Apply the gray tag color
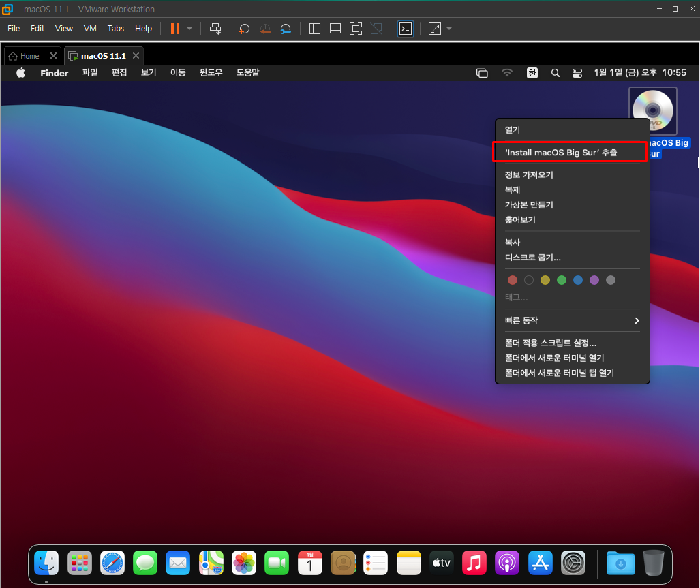This screenshot has height=588, width=700. click(x=611, y=280)
